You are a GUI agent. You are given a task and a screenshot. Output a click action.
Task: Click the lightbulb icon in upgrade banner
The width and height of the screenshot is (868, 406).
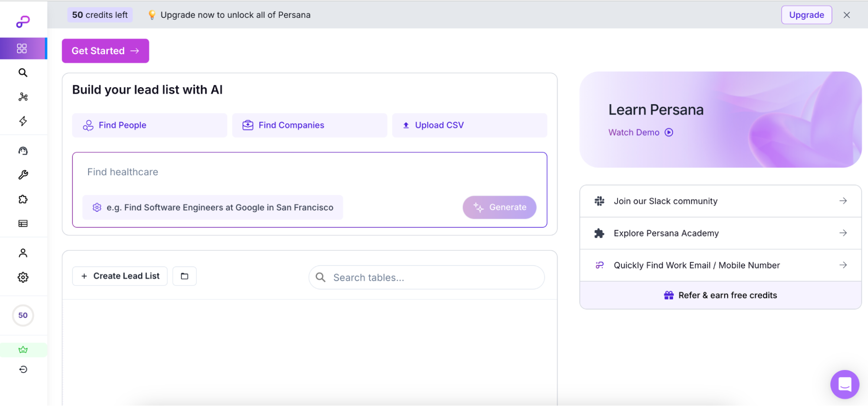(x=152, y=15)
